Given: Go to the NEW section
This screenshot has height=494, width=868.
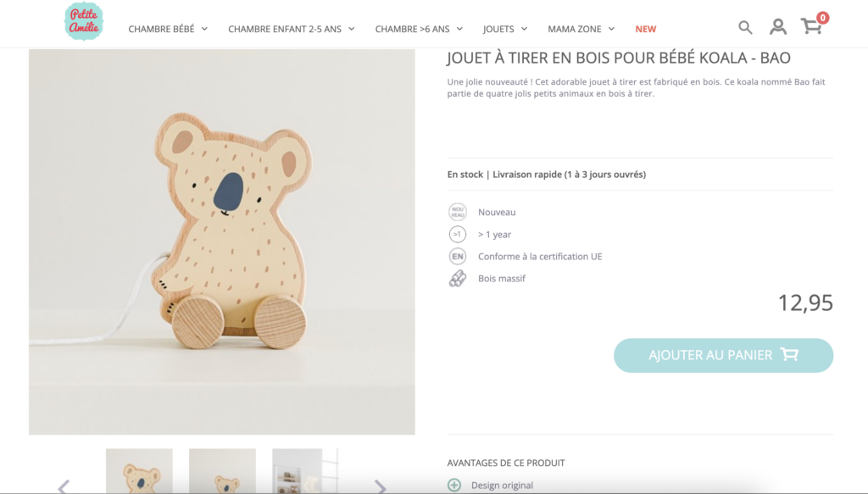Looking at the screenshot, I should pos(646,29).
